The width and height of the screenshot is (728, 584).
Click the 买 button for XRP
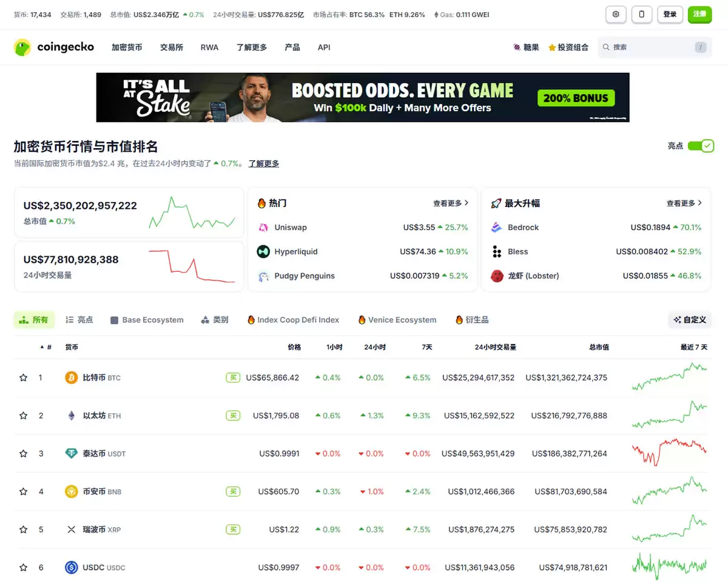click(233, 529)
